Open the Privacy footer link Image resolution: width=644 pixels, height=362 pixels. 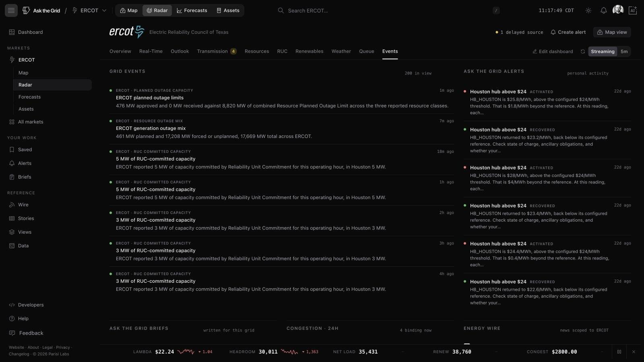coord(63,348)
